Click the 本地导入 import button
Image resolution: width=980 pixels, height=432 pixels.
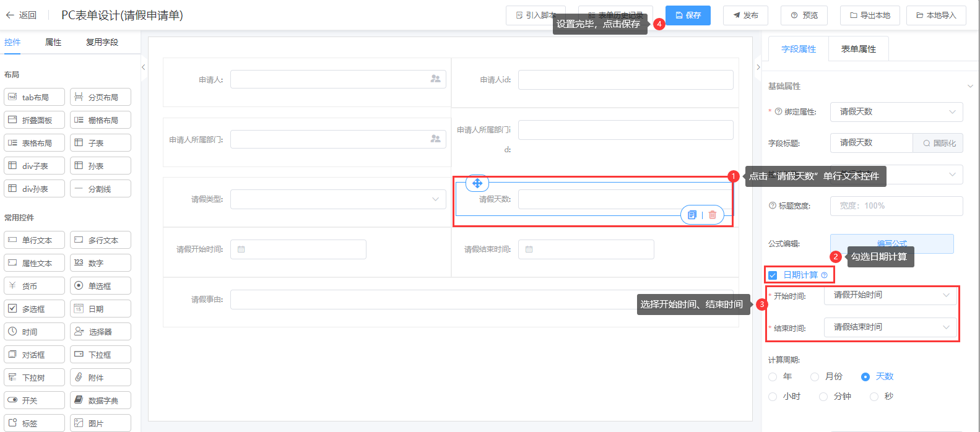coord(936,15)
